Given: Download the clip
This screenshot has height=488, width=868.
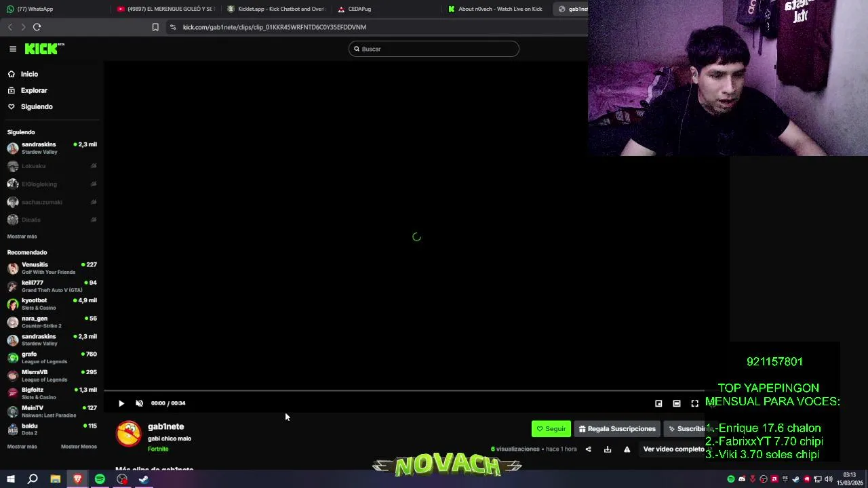Looking at the screenshot, I should tap(608, 449).
